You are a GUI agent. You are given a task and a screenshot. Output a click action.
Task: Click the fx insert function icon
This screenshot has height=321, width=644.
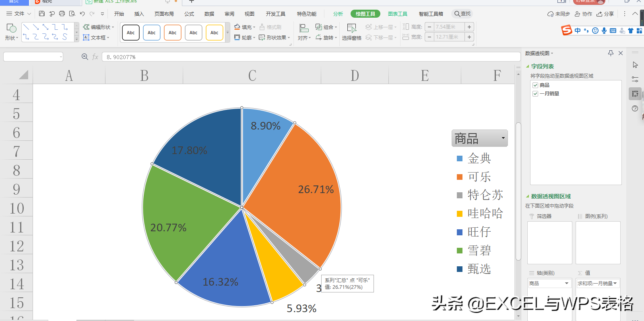pos(95,57)
